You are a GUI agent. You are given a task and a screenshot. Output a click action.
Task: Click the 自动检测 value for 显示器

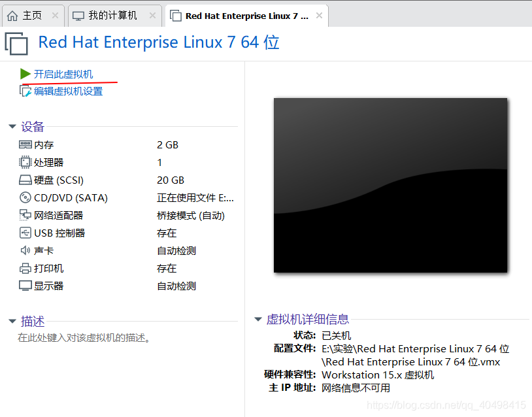(x=176, y=286)
